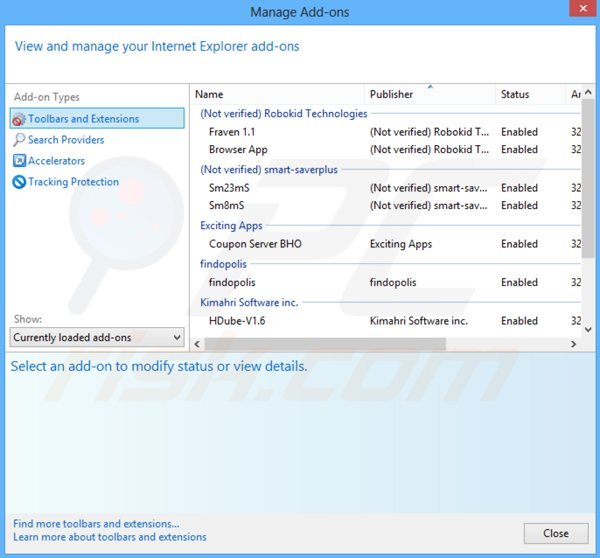Screen dimensions: 600x558
Task: Click the findopolis group header
Action: tap(223, 264)
